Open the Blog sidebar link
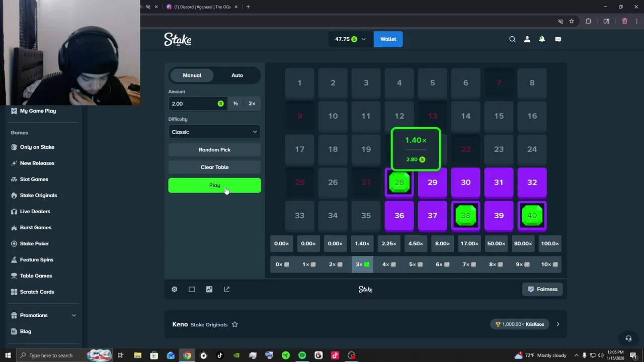644x362 pixels. (x=25, y=331)
